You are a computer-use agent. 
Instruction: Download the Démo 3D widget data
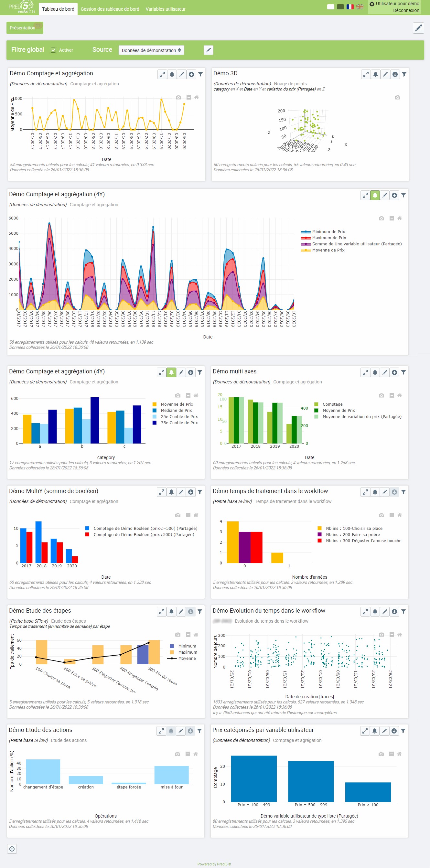pyautogui.click(x=395, y=74)
